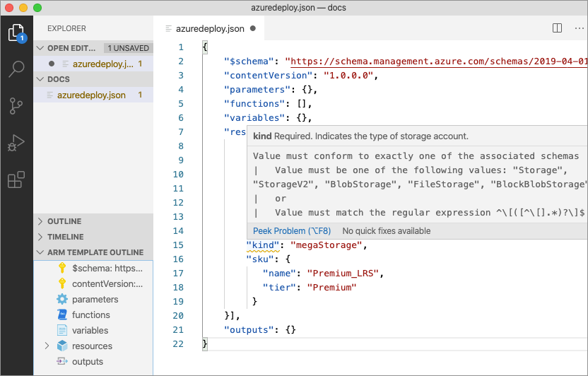Screen dimensions: 588x376
Task: Select functions in ARM template outline
Action: [90, 315]
